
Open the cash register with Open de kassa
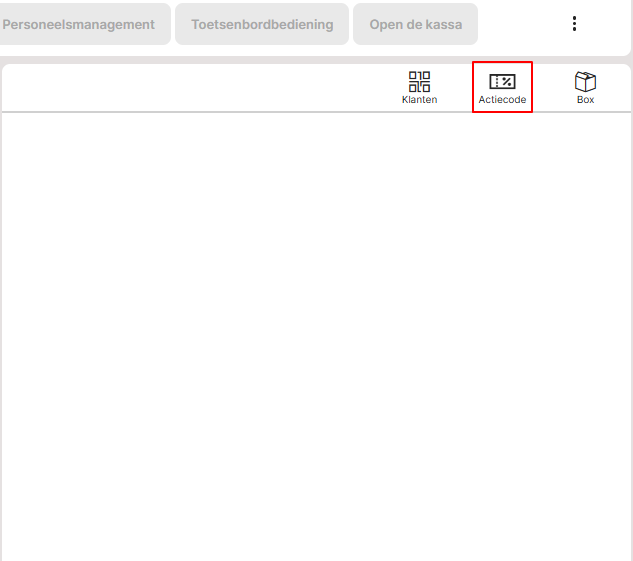tap(415, 24)
